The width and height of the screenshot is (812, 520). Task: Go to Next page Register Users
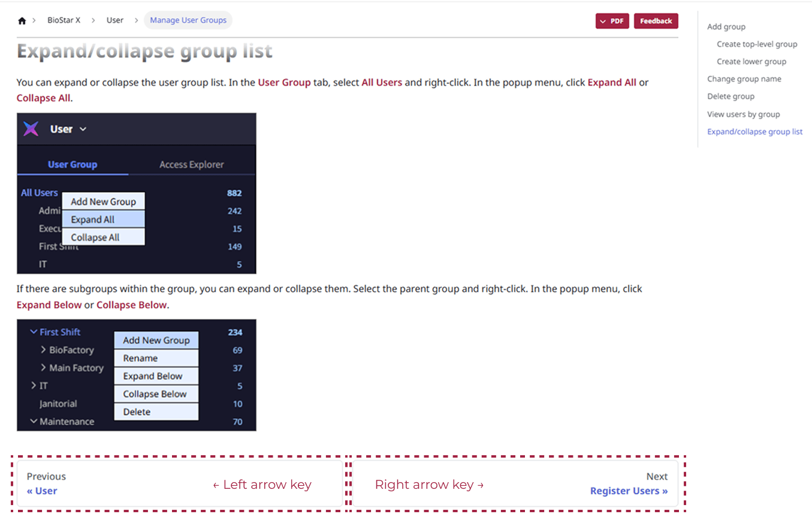coord(515,483)
